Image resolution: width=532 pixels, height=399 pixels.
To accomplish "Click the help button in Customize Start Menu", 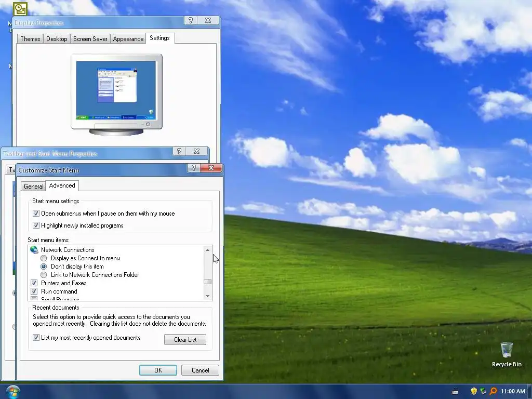I will click(193, 168).
